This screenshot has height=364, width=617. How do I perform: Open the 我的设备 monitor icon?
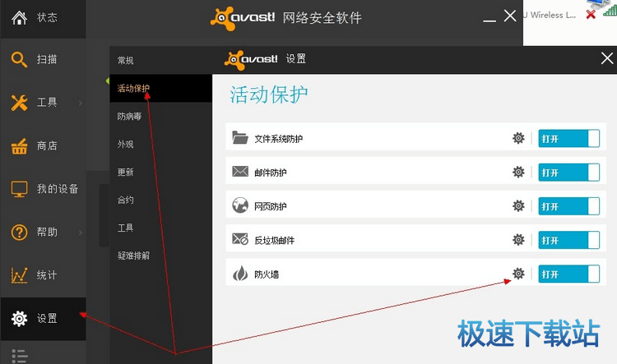pyautogui.click(x=19, y=189)
